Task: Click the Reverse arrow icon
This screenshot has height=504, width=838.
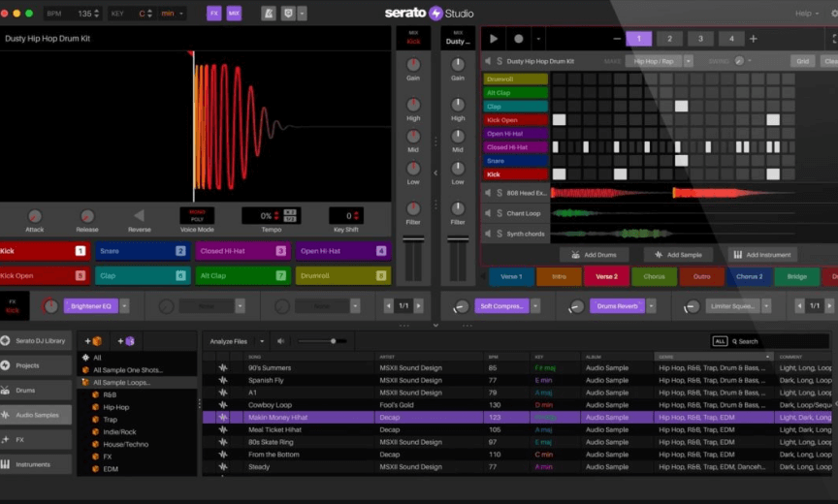Action: point(140,215)
